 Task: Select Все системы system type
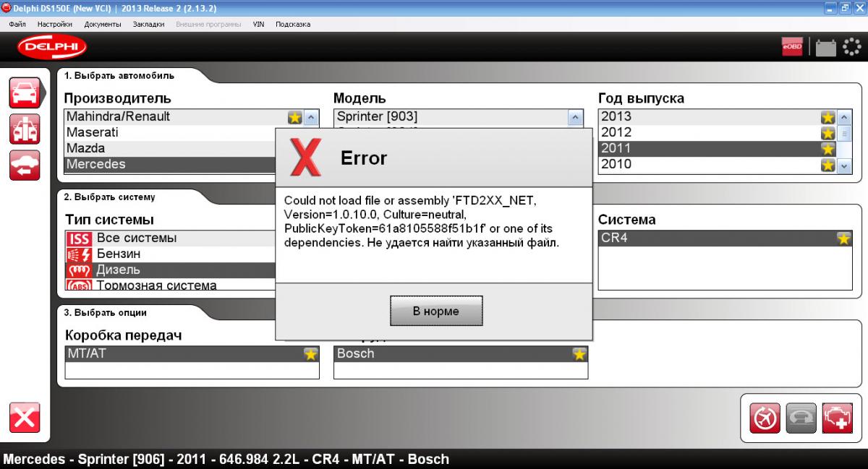(170, 238)
